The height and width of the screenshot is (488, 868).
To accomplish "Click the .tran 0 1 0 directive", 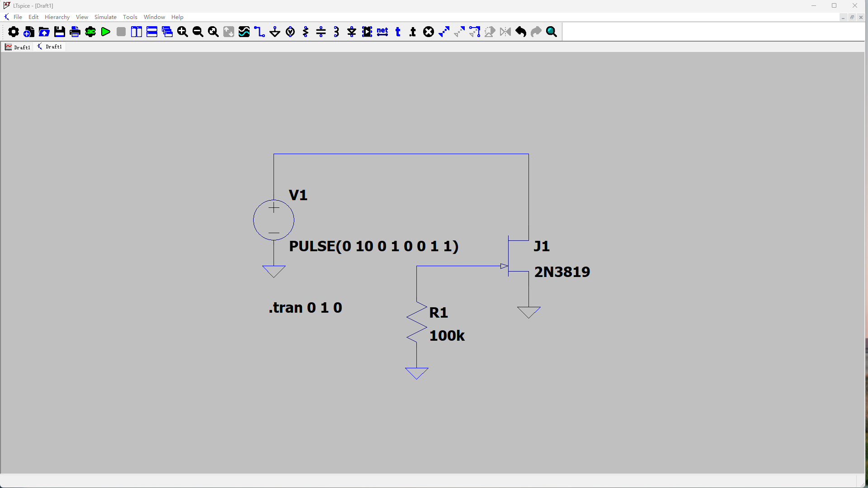I will point(306,308).
